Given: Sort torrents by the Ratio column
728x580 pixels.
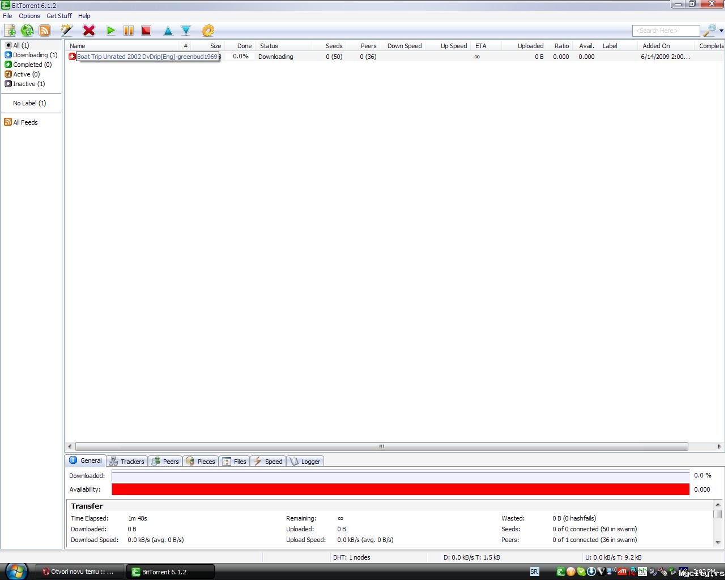Looking at the screenshot, I should pos(560,46).
